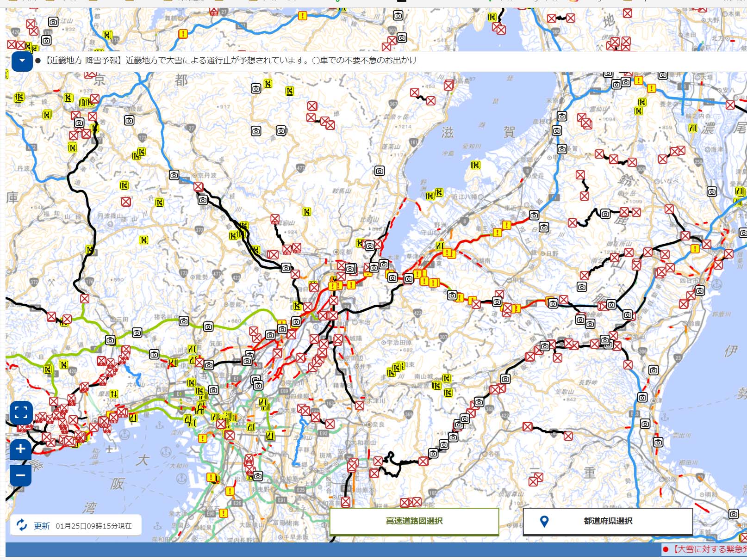The width and height of the screenshot is (747, 560).
Task: Open camera icon beside 江山 label at top
Action: point(53,22)
